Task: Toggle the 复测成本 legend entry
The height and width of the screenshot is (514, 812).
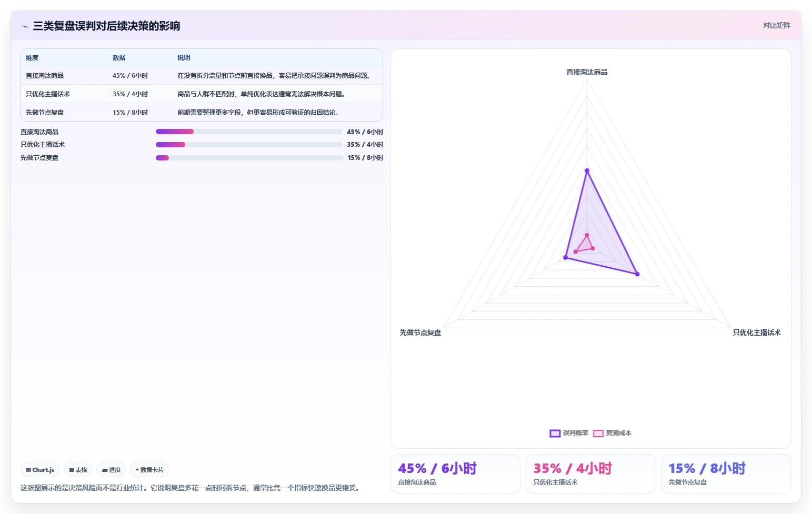Action: coord(612,433)
